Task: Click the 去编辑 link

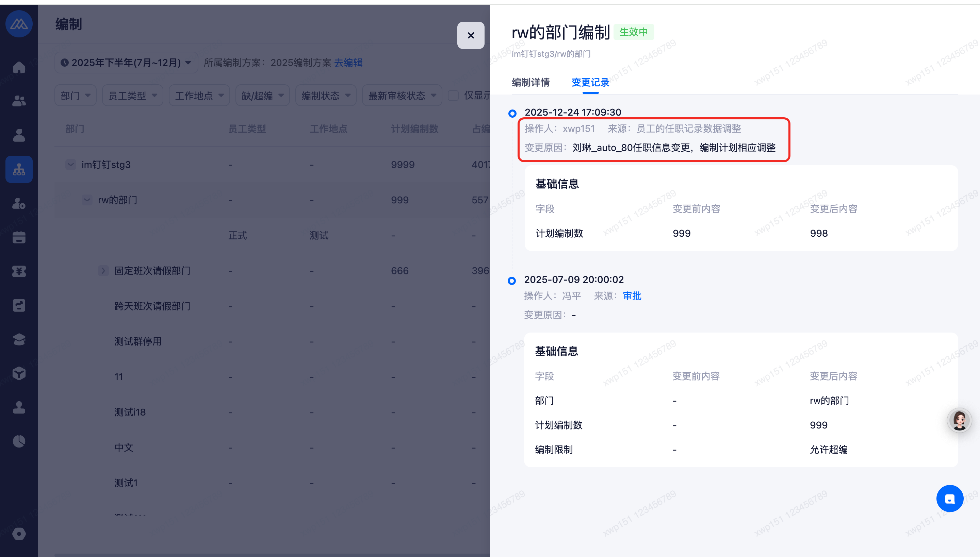Action: coord(348,62)
